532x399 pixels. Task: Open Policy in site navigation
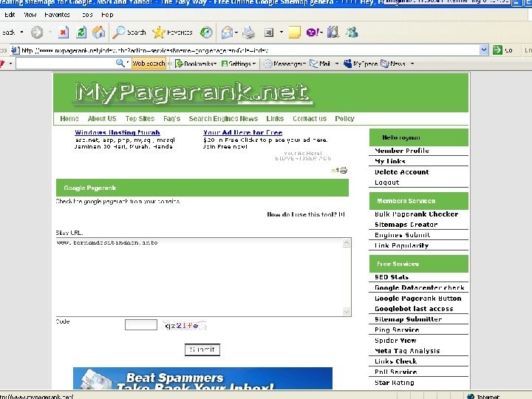click(x=345, y=118)
